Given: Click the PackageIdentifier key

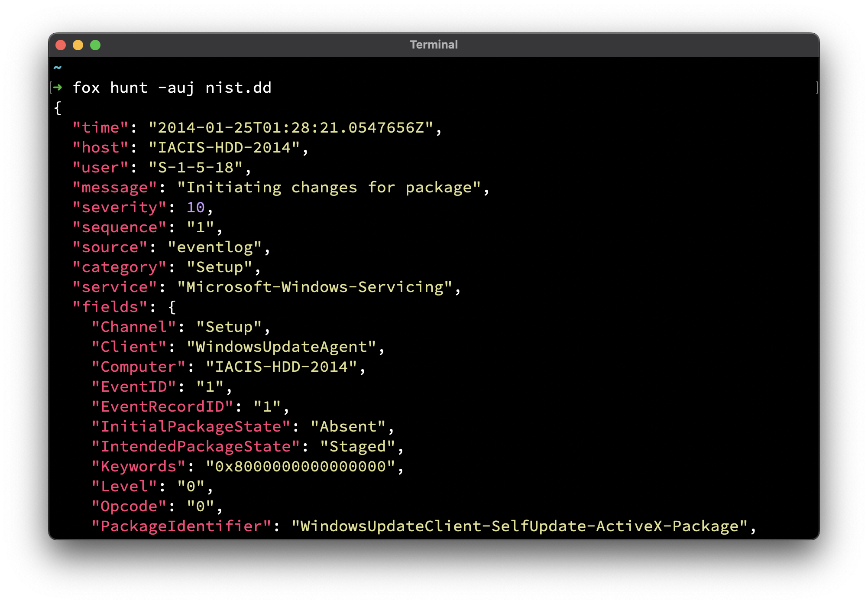Looking at the screenshot, I should point(181,526).
